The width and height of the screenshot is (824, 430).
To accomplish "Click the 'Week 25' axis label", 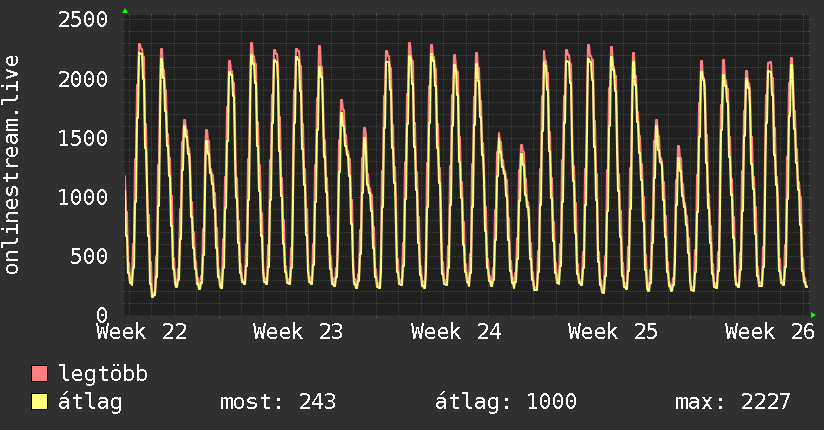I will click(613, 332).
